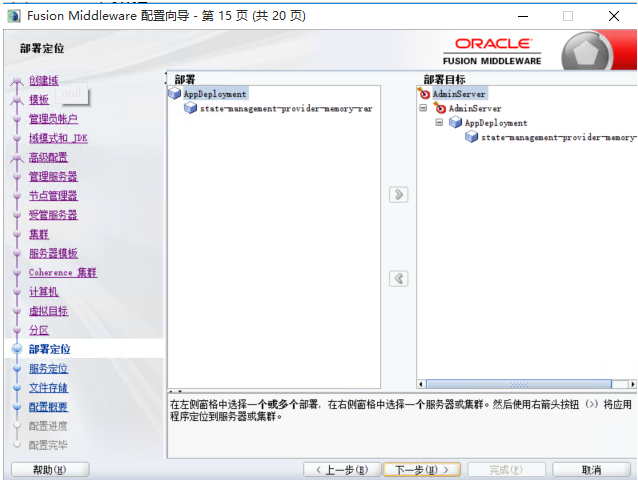Click the 上一步(B) back button
638x482 pixels.
coord(342,470)
